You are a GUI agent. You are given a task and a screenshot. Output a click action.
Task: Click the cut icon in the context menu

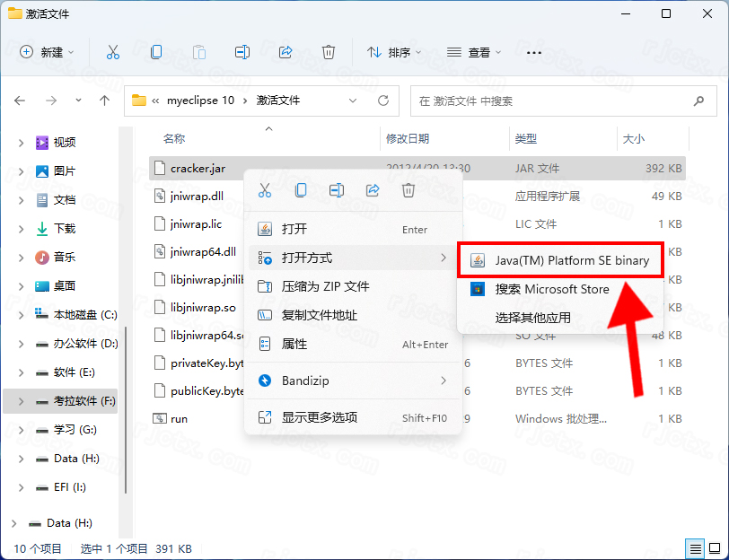pyautogui.click(x=265, y=190)
